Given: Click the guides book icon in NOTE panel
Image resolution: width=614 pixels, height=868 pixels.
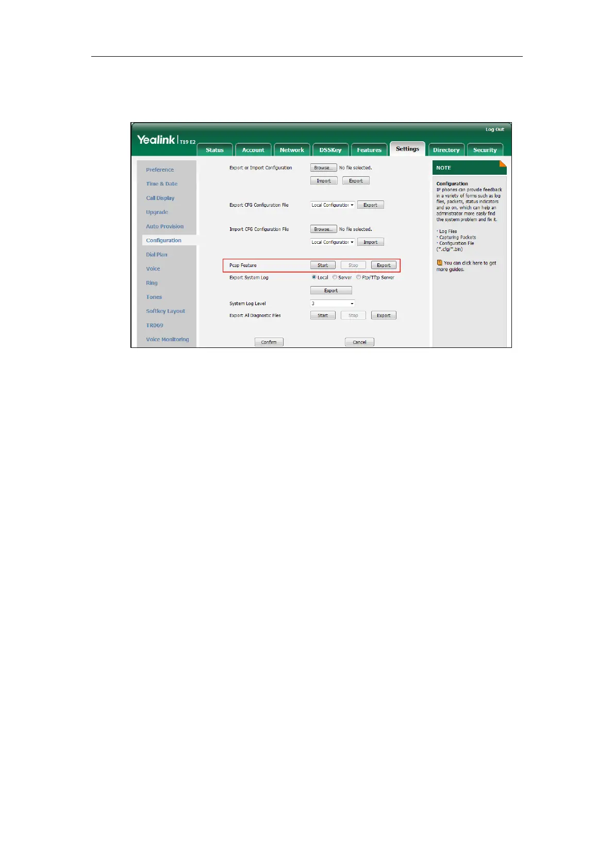Looking at the screenshot, I should (x=439, y=263).
